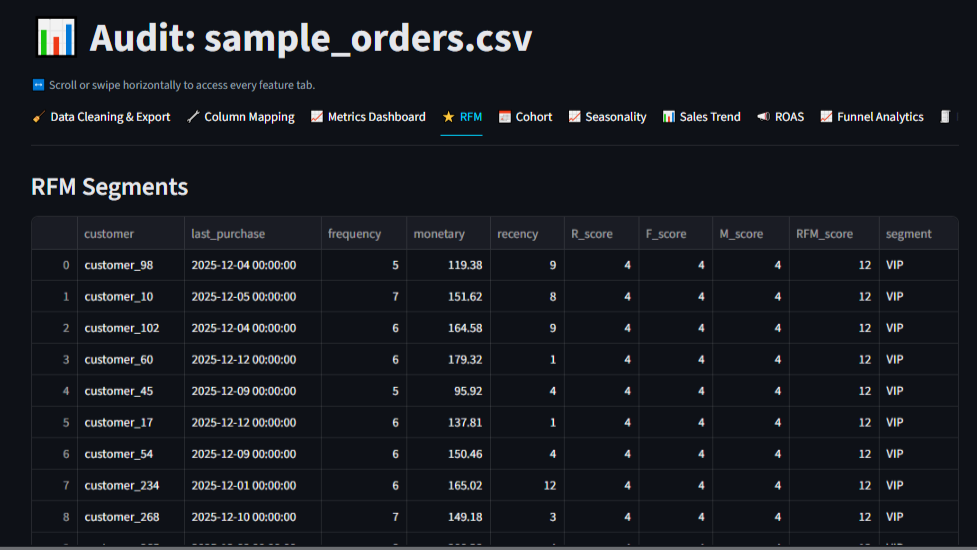Select the RFM tab

[x=462, y=117]
